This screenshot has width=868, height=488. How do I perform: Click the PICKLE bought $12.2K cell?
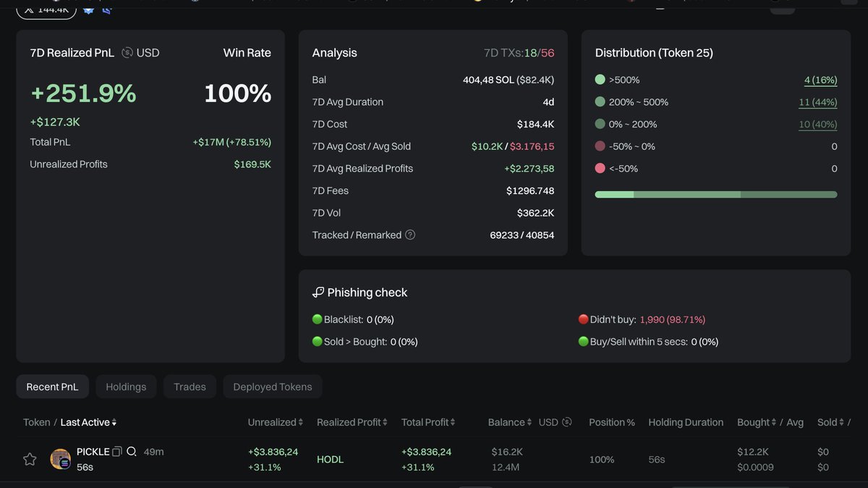(753, 452)
